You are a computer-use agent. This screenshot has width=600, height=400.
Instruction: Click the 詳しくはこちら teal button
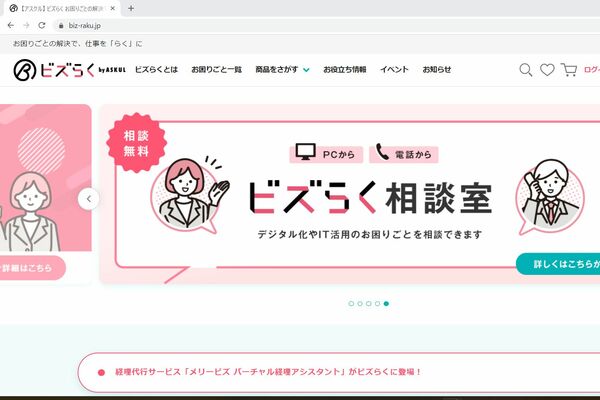click(558, 264)
